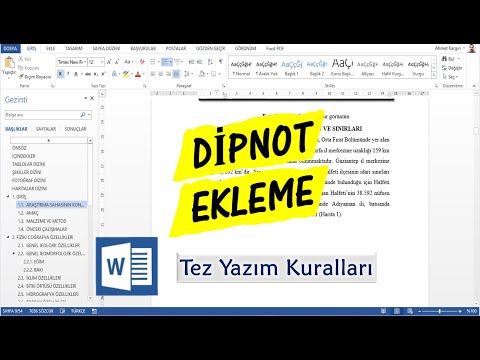480x360 pixels.
Task: Click the borders icon
Action: (214, 74)
